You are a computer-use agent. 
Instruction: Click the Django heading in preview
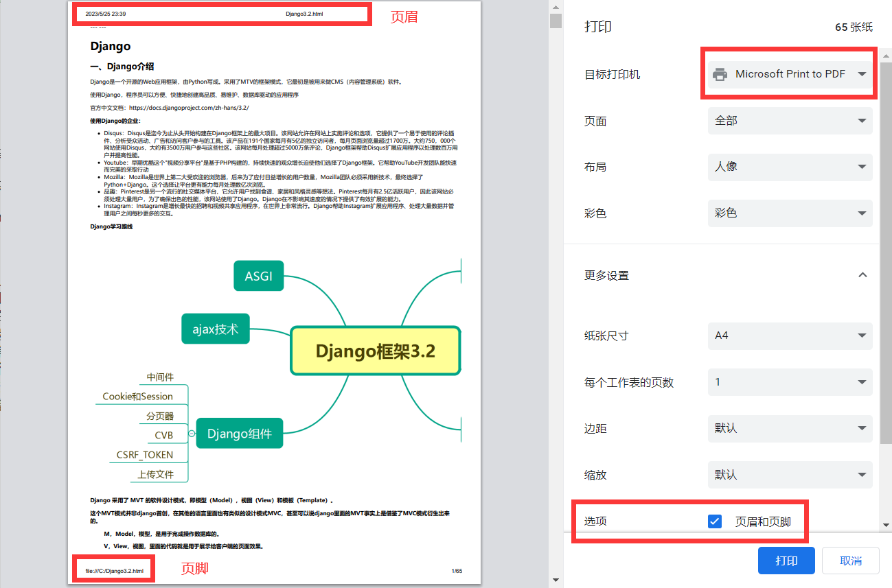(111, 47)
